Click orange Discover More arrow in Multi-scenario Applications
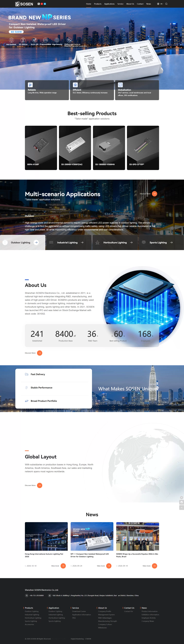 coord(155,194)
